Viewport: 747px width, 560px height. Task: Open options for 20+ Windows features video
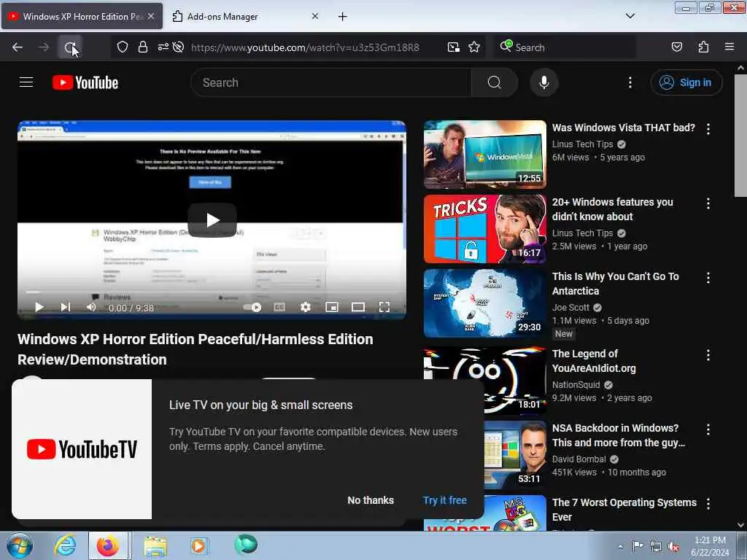coord(708,203)
